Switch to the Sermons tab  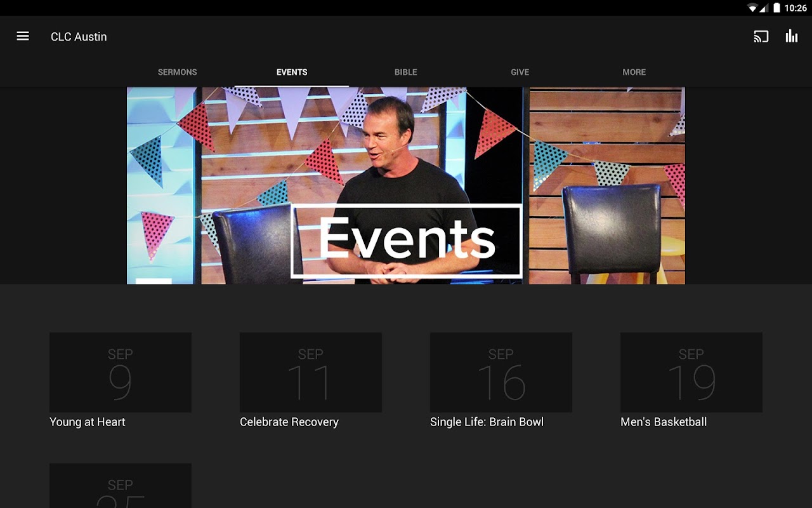(178, 72)
